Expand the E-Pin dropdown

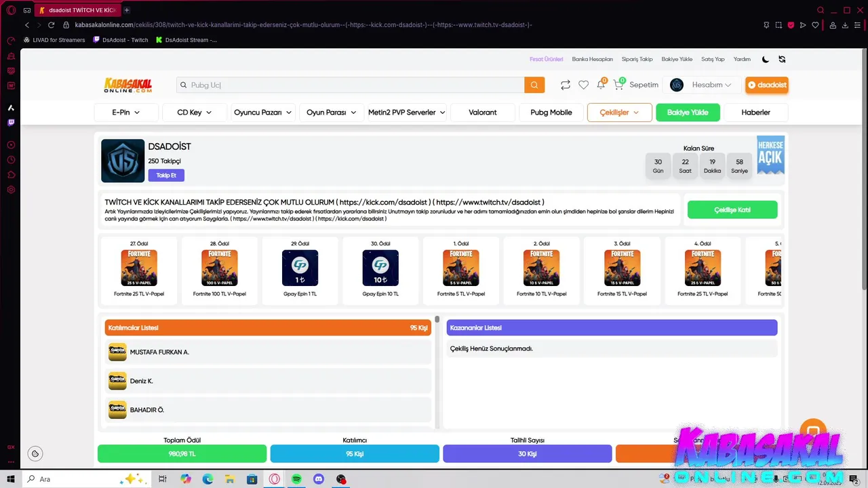[x=126, y=113]
